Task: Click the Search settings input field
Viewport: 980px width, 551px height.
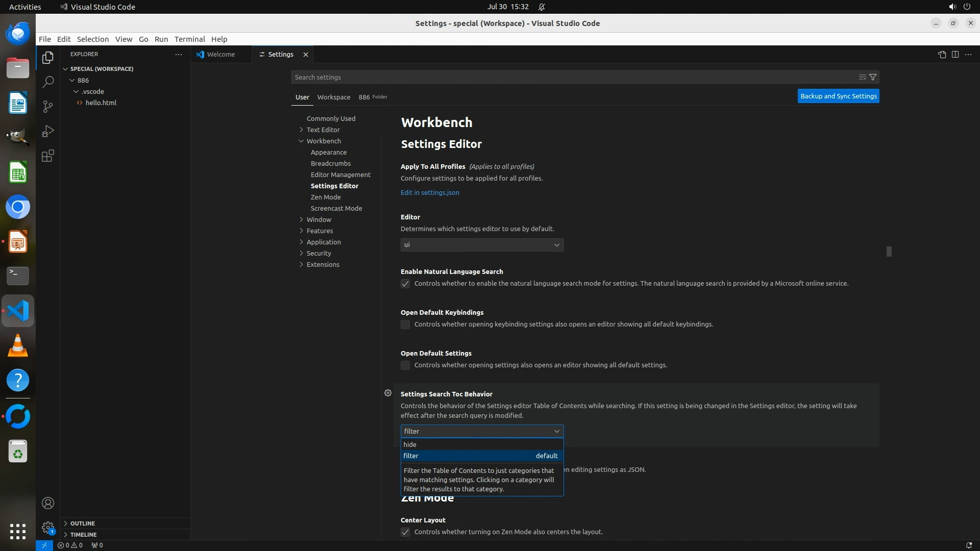Action: (x=572, y=77)
